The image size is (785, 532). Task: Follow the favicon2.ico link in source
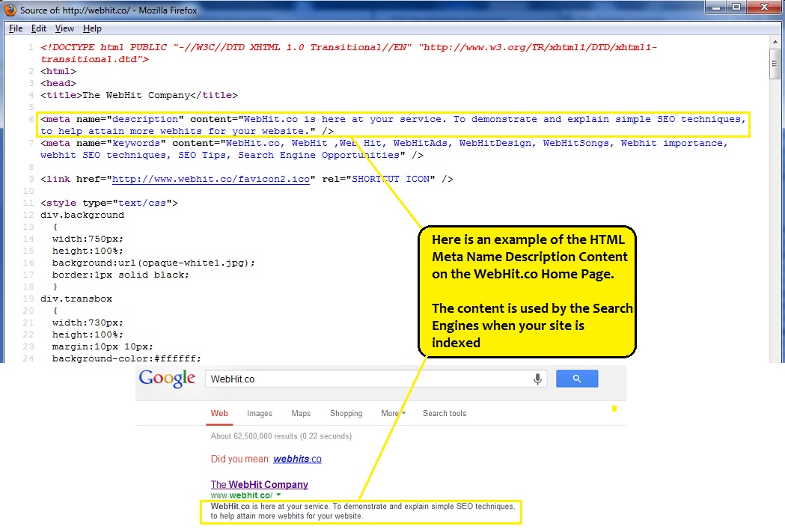[210, 180]
